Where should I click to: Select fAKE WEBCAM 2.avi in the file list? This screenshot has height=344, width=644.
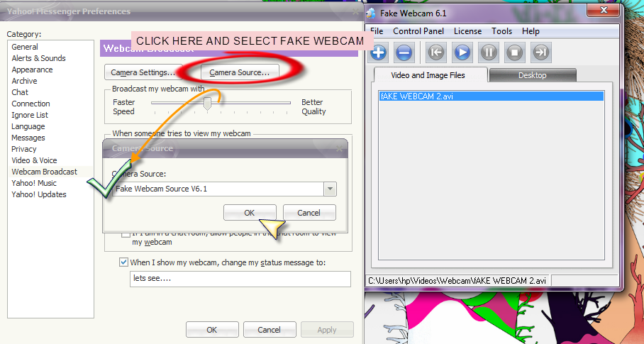(492, 96)
